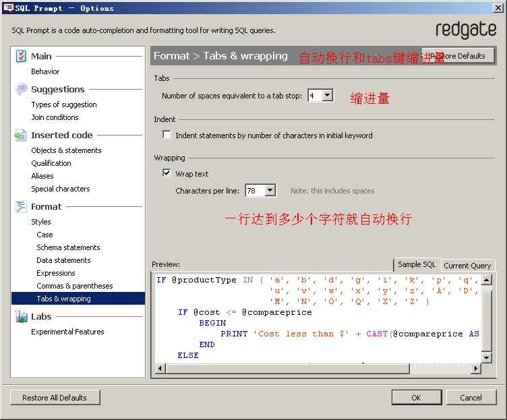This screenshot has height=420, width=507.
Task: Select Tabs & wrapping page
Action: click(x=78, y=299)
